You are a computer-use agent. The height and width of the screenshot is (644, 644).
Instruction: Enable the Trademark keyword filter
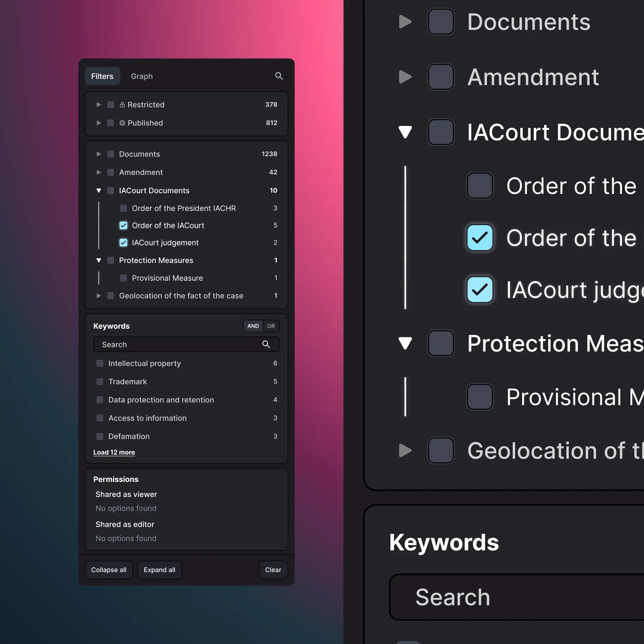point(99,381)
